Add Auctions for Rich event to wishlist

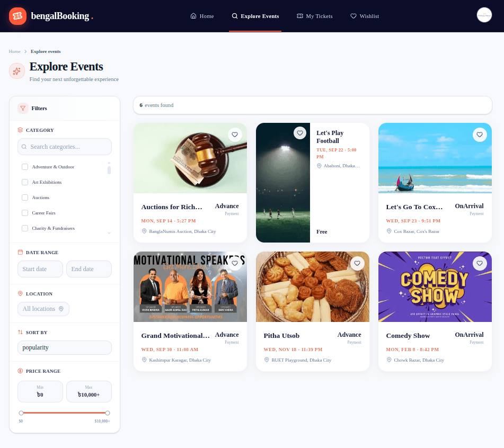coord(235,135)
